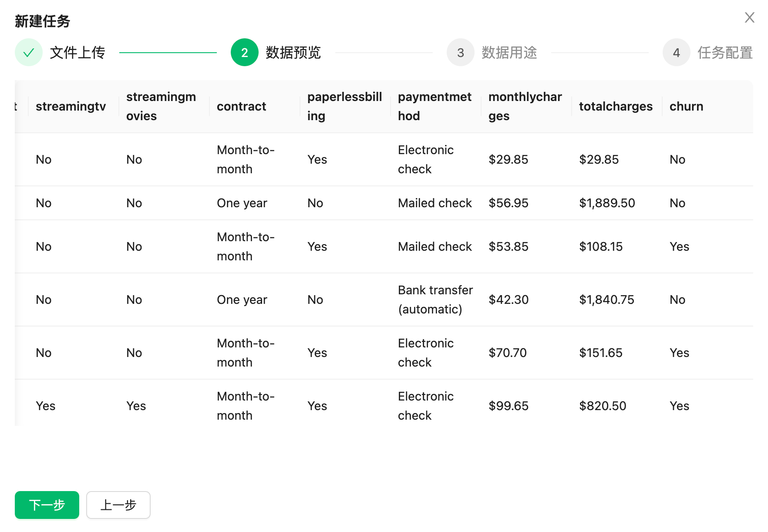The image size is (768, 532).
Task: Click the green checkmark step icon
Action: click(29, 53)
